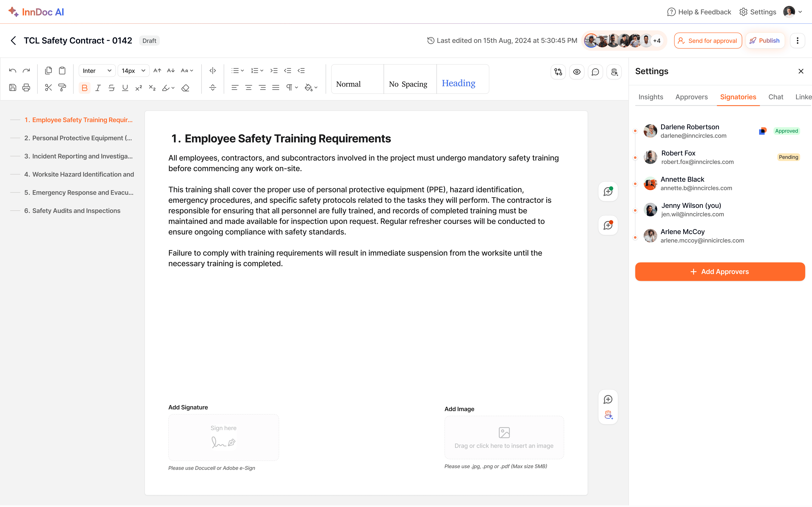Screen dimensions: 812x507
Task: Open the comments speech bubble icon
Action: tap(595, 72)
